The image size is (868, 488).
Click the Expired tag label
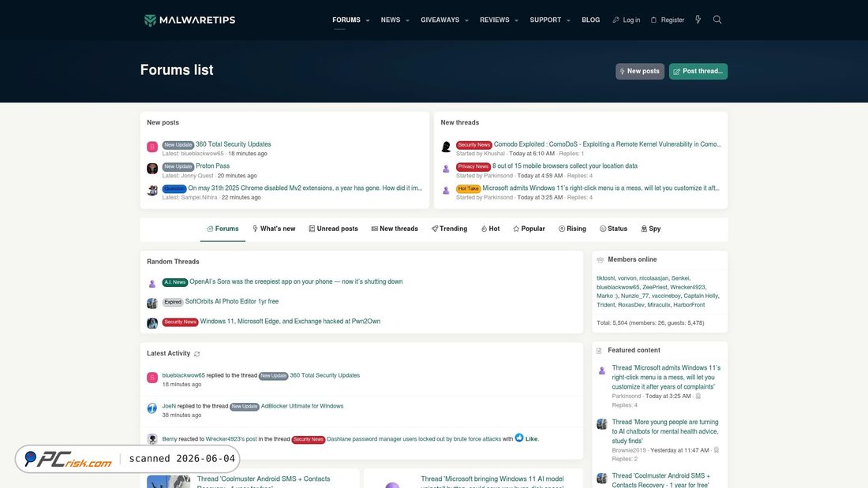[173, 302]
